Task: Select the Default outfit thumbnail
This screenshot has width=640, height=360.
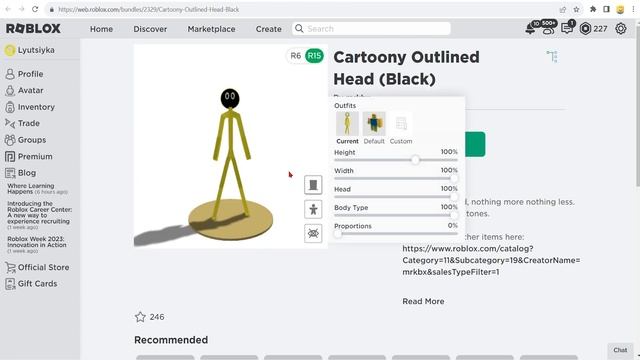Action: [x=374, y=124]
